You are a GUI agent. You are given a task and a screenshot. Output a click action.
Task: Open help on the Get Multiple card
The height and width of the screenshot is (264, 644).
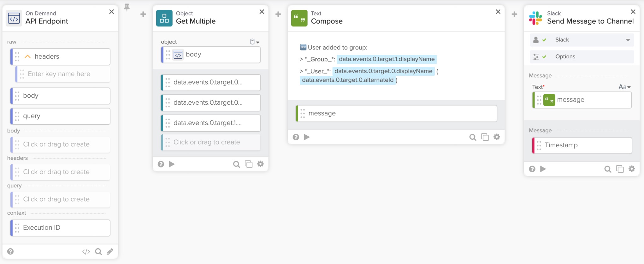coord(161,164)
